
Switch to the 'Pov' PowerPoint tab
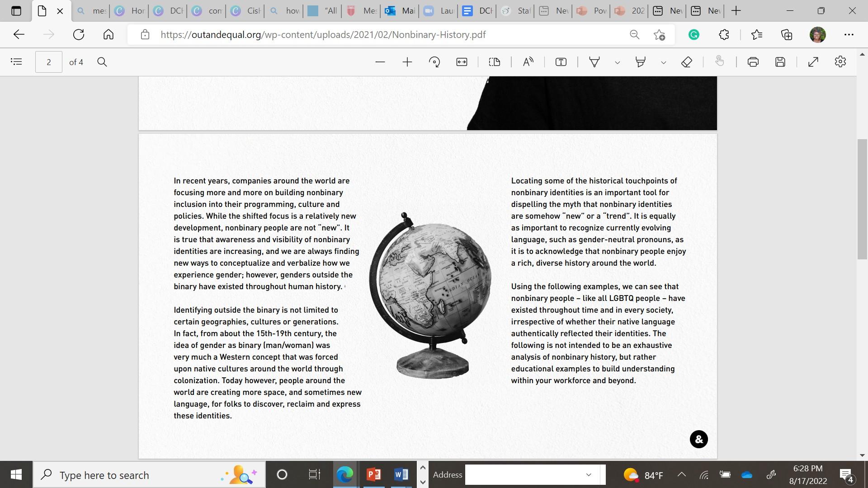tap(592, 11)
